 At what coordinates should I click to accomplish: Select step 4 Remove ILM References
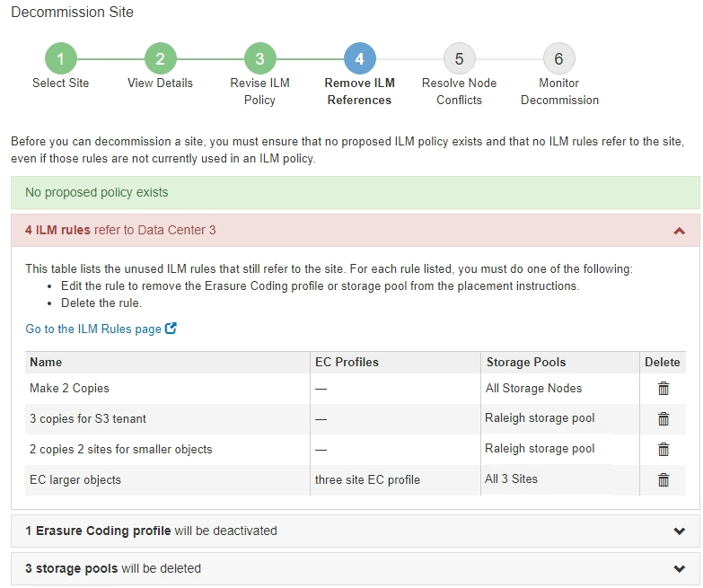[359, 59]
